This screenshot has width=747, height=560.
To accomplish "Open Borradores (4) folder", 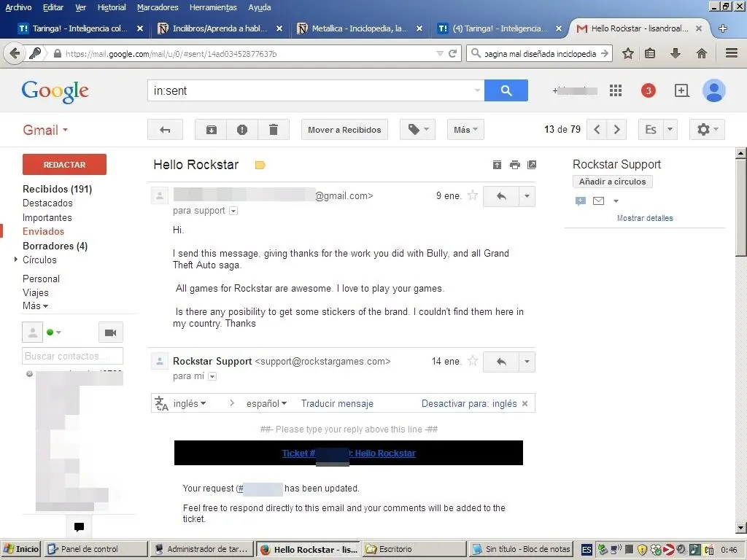I will coord(55,246).
